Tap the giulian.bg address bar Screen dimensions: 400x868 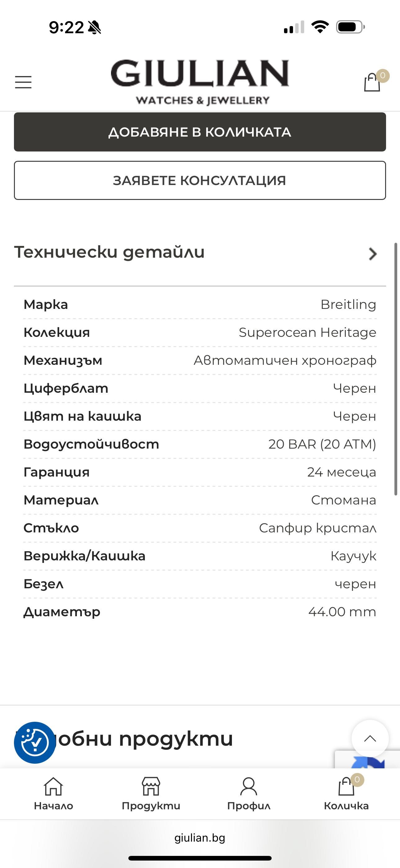click(200, 838)
